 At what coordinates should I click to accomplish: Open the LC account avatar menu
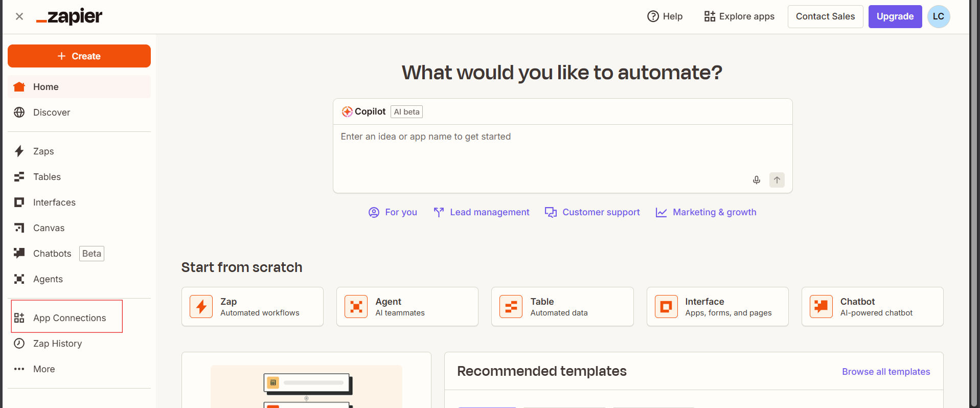click(939, 16)
